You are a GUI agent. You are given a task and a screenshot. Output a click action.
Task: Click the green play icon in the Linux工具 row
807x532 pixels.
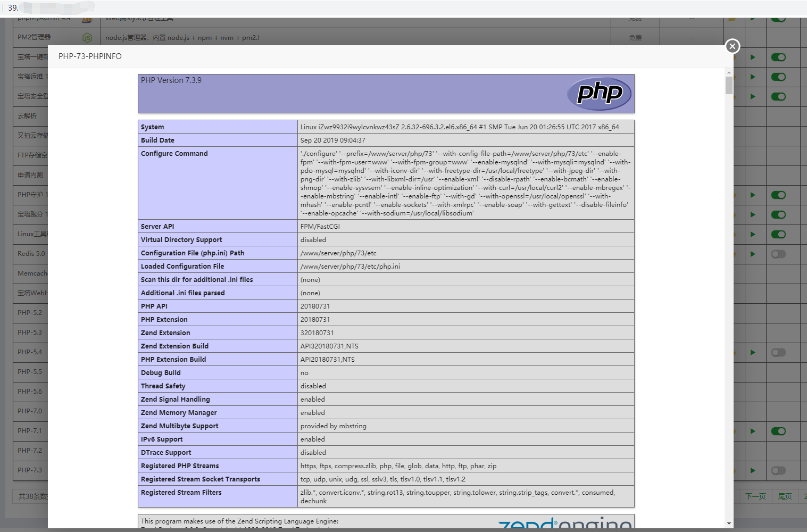tap(753, 235)
